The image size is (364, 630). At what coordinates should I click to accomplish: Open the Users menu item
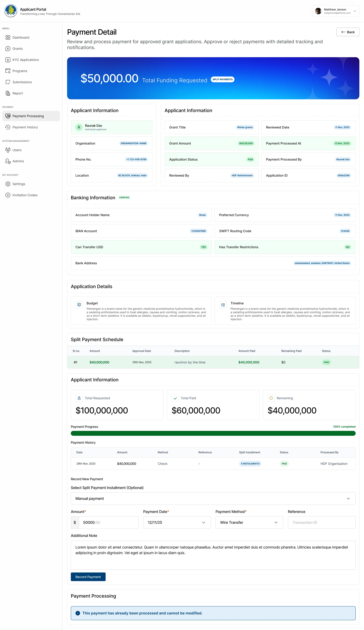[x=17, y=150]
